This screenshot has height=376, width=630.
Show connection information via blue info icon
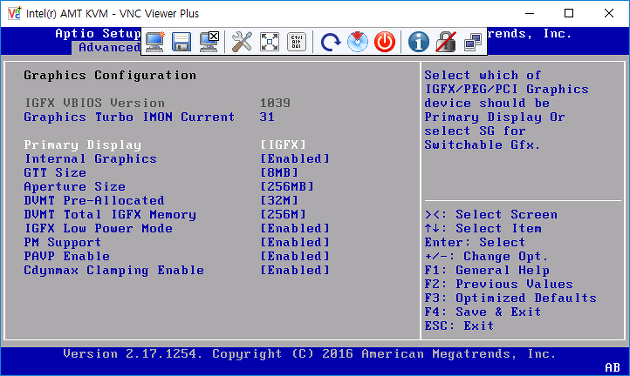click(418, 41)
